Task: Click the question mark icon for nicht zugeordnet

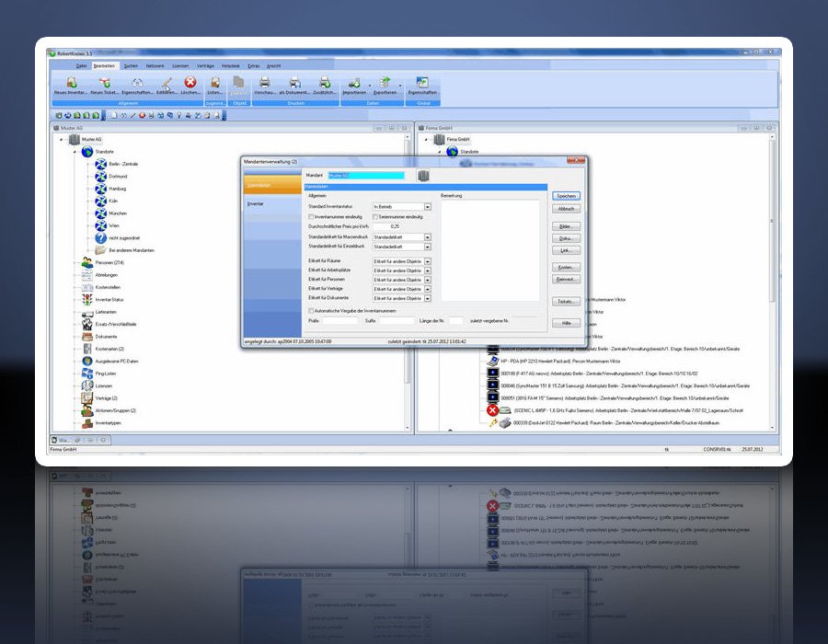Action: click(100, 238)
